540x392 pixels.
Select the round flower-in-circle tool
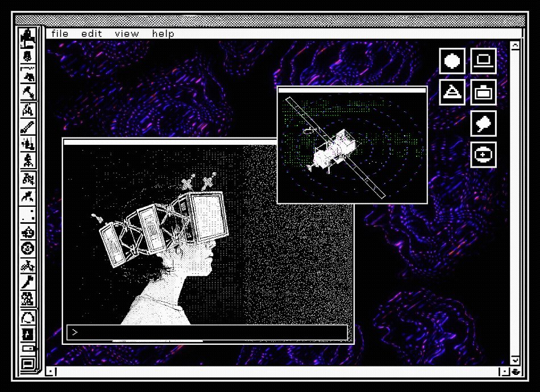tap(27, 248)
